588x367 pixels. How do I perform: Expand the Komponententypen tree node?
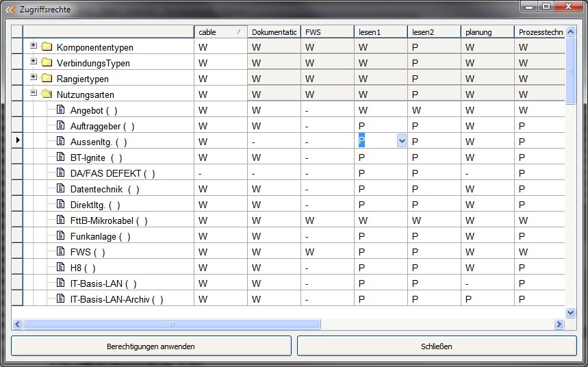pos(34,45)
